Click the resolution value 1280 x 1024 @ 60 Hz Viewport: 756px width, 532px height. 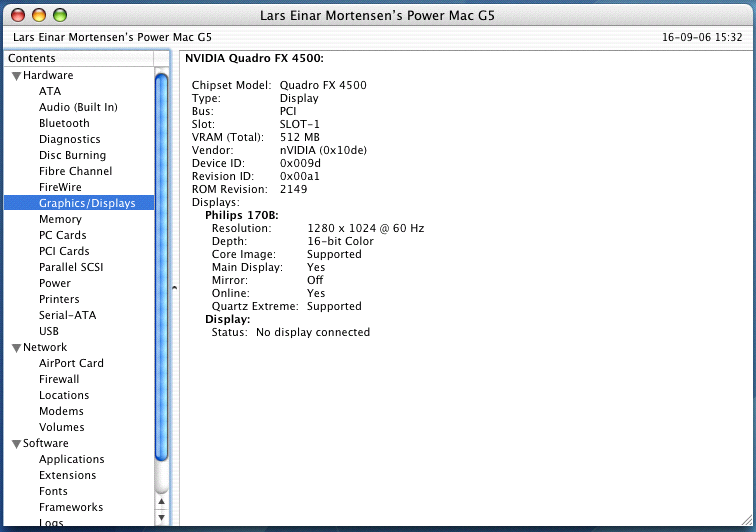tap(365, 228)
